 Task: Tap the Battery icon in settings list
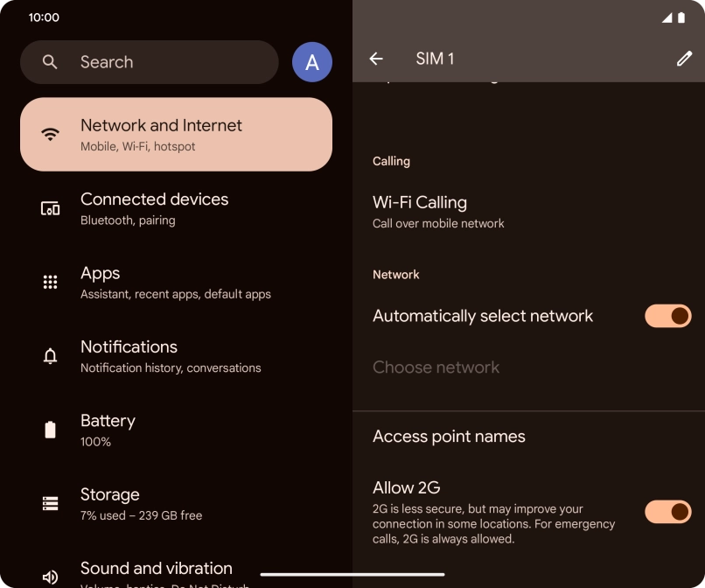[51, 430]
